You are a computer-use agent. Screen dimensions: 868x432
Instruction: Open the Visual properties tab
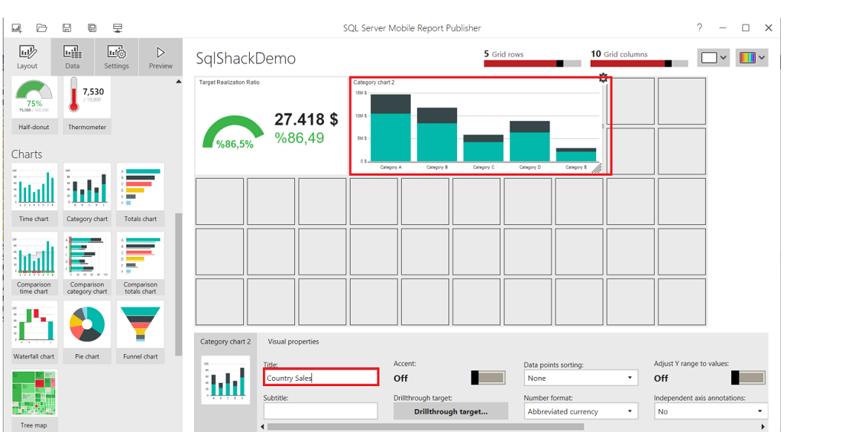[293, 342]
